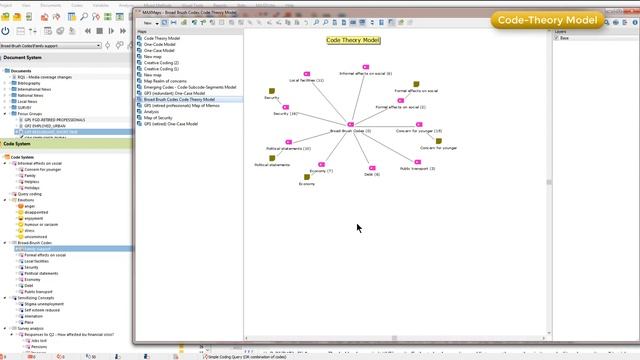Select 'One-Case Model' in maps list
Viewport: 640px width, 360px height.
(159, 50)
